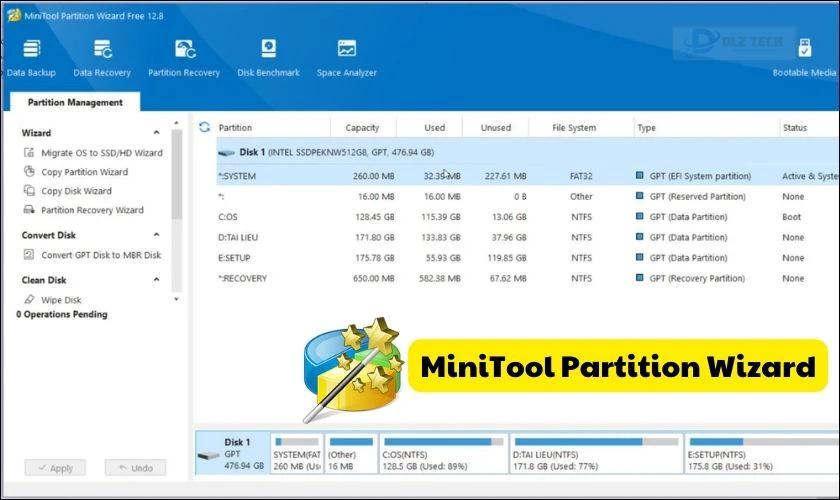Click the 115.39 GB used value

[x=440, y=217]
